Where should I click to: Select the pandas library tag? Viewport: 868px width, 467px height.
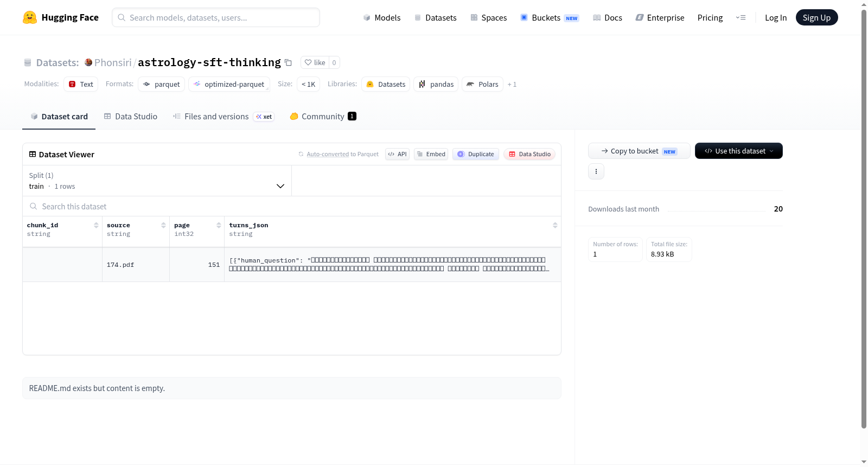point(436,84)
